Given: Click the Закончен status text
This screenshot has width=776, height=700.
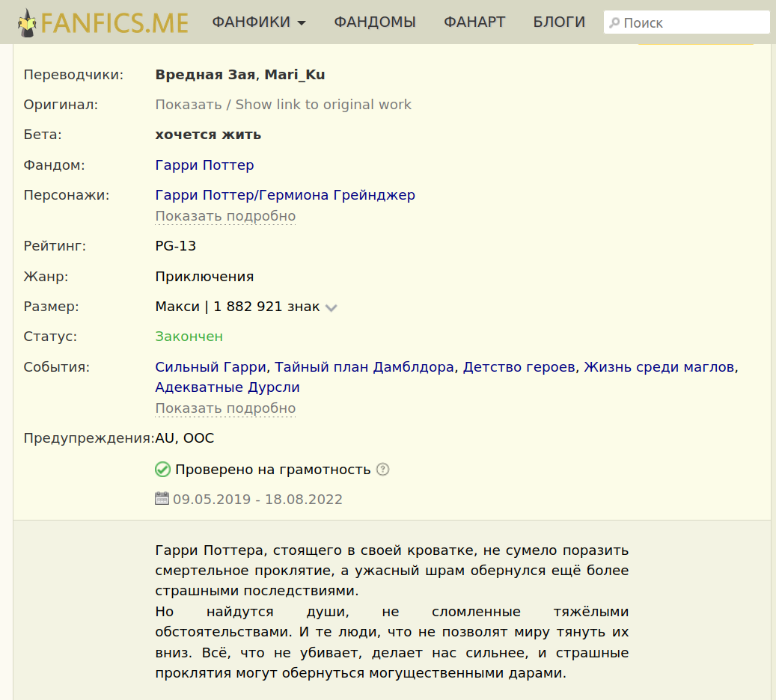Looking at the screenshot, I should pyautogui.click(x=189, y=337).
